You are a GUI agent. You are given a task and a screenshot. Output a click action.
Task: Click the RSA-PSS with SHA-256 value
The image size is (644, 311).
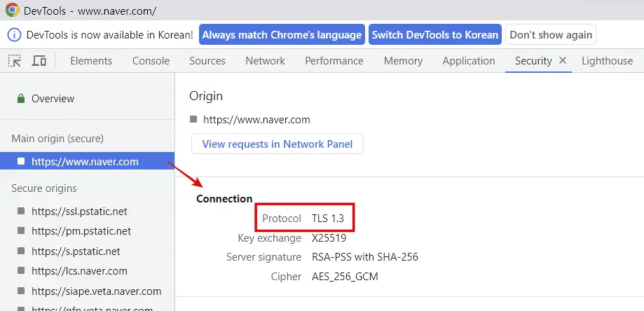click(x=365, y=257)
